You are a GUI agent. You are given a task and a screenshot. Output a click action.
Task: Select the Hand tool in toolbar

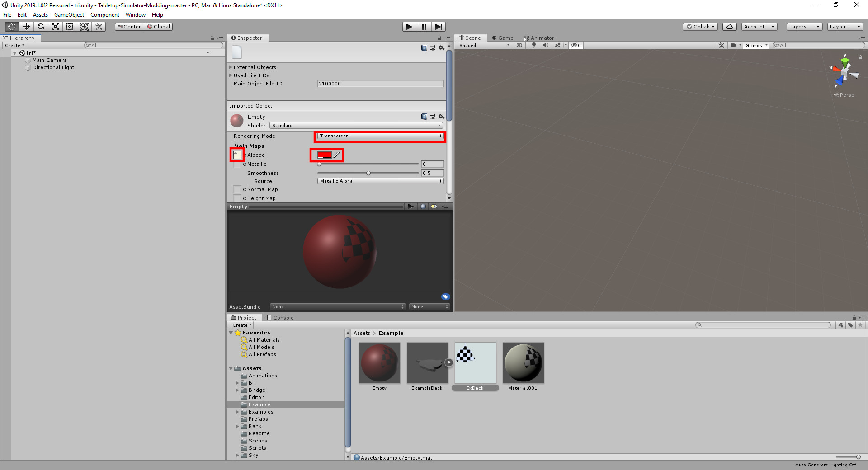pyautogui.click(x=12, y=27)
